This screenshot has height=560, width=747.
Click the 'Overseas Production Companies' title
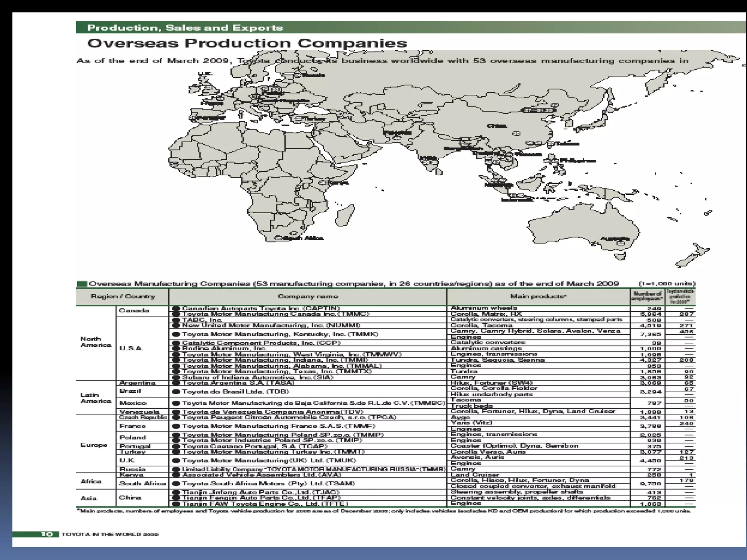247,43
